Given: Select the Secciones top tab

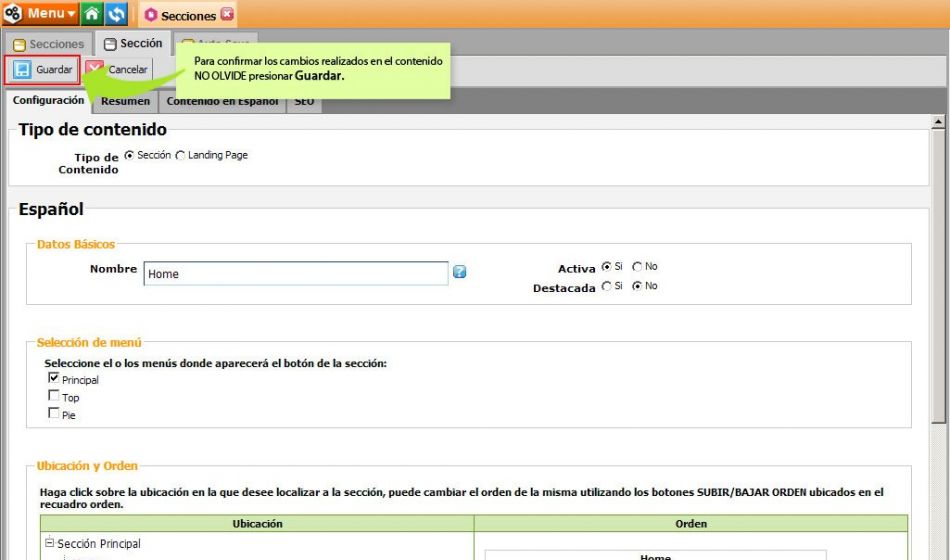Looking at the screenshot, I should (187, 15).
